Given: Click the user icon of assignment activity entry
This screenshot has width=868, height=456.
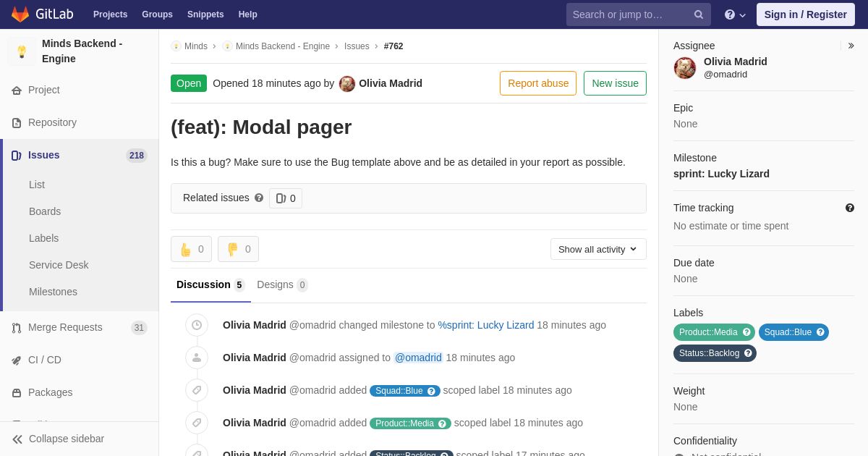Looking at the screenshot, I should click(197, 358).
